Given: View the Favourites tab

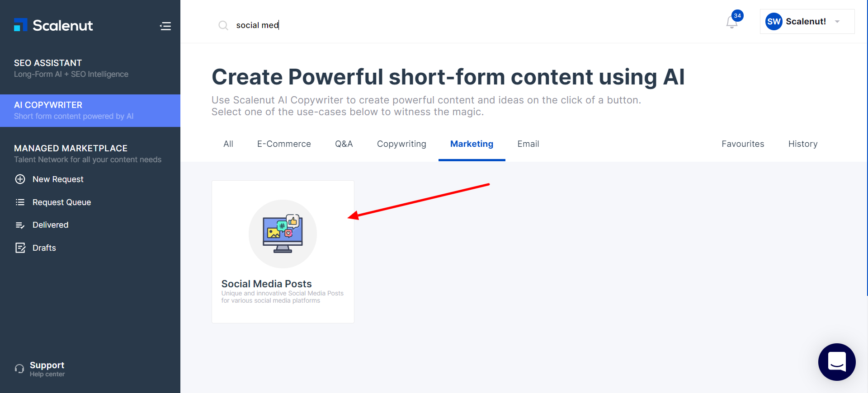Looking at the screenshot, I should click(x=743, y=144).
